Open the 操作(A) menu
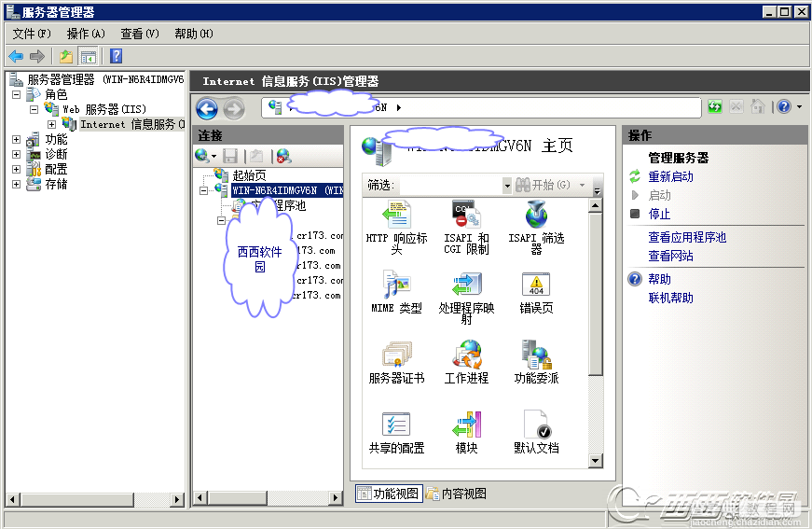Viewport: 812px width, 529px height. click(x=86, y=34)
